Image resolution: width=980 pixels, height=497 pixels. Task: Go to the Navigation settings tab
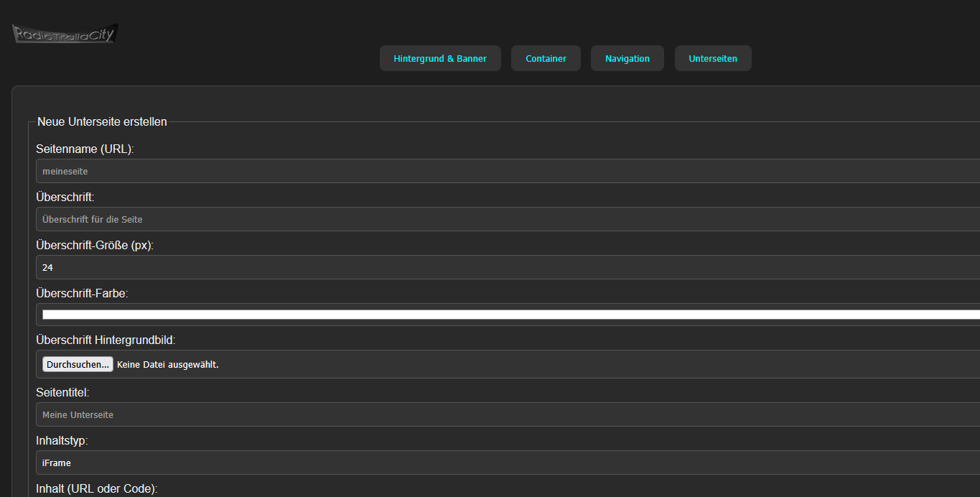point(627,58)
